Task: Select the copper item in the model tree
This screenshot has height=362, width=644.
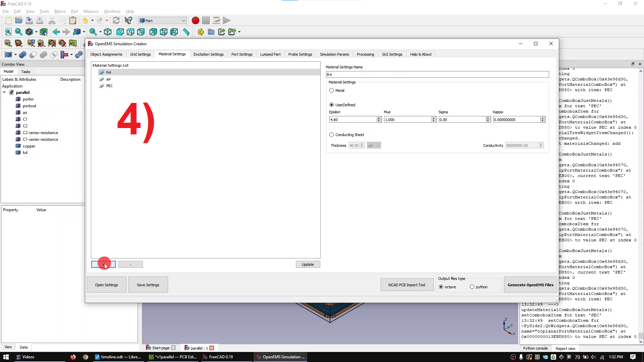Action: click(x=29, y=146)
